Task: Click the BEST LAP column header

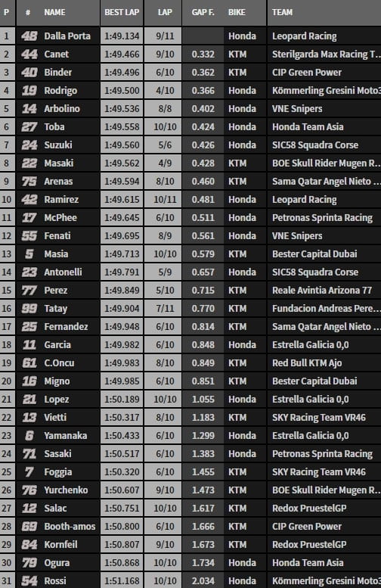Action: click(x=122, y=12)
